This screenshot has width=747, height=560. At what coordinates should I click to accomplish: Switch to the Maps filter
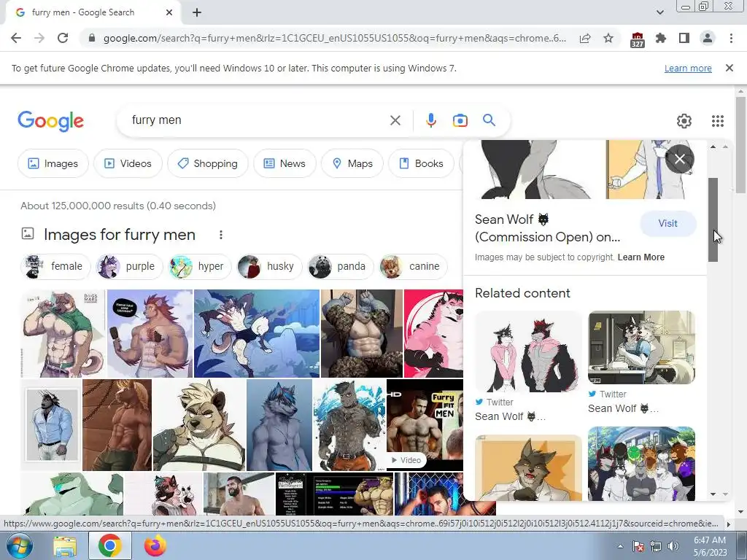tap(352, 163)
